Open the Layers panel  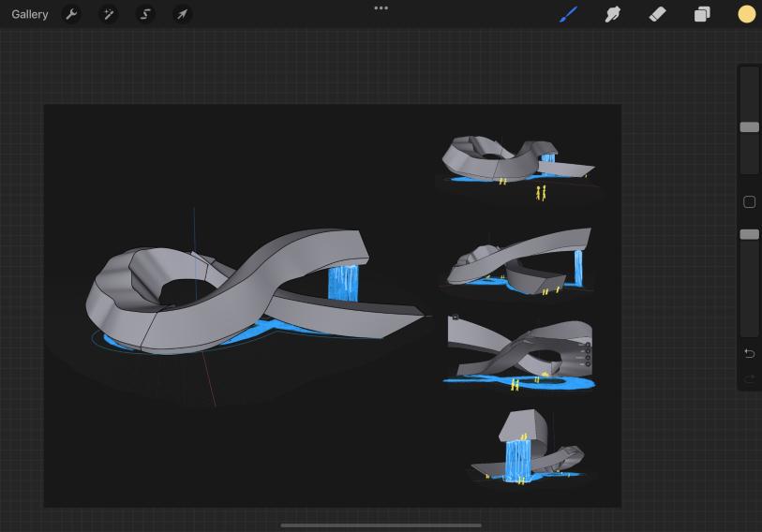pos(702,14)
